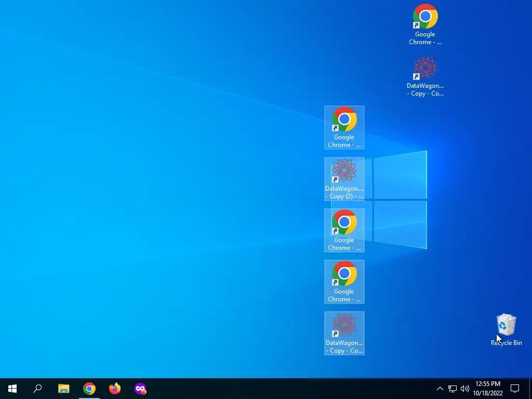Click the highlighted Chrome shortcut directly above DataWagon Copy (2)
The image size is (532, 399).
point(344,128)
